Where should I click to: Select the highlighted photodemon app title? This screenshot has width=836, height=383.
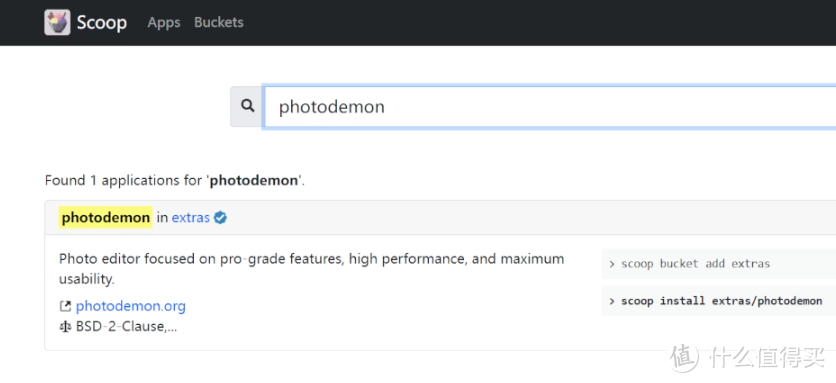click(x=106, y=218)
